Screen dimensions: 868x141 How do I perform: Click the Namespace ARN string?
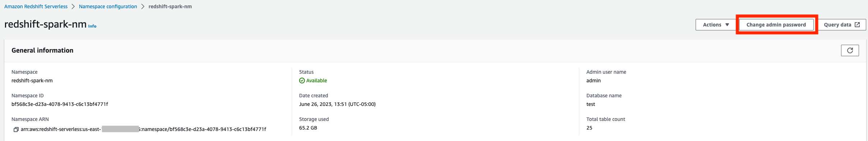click(x=143, y=129)
